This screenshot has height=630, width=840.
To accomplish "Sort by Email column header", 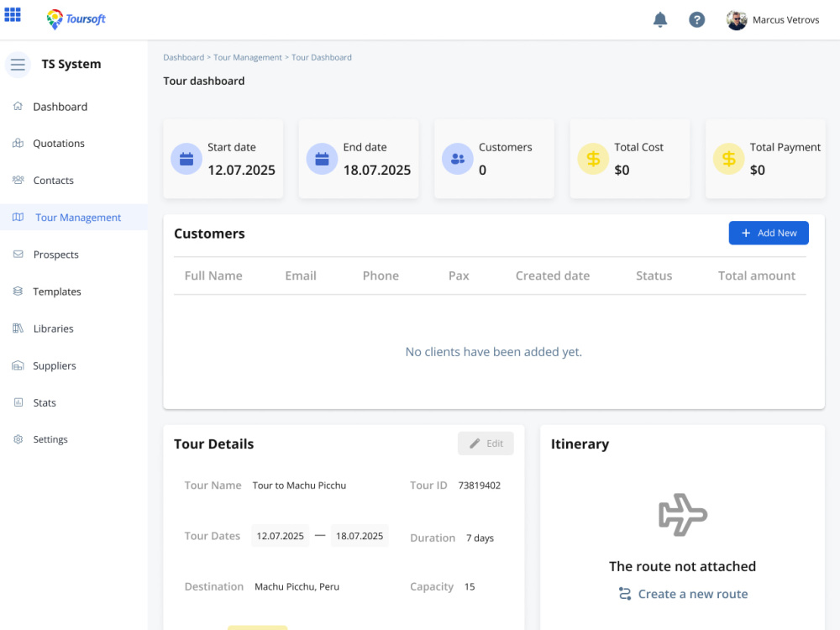I will [x=301, y=276].
